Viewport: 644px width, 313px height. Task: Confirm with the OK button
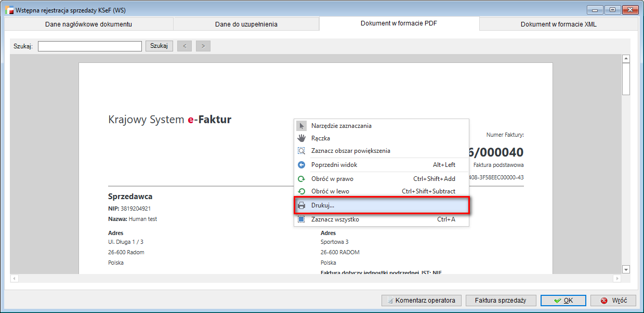[x=563, y=301]
